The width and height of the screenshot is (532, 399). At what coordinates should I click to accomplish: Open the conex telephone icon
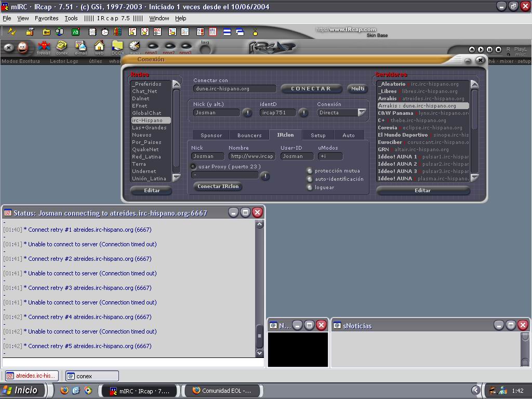[62, 47]
